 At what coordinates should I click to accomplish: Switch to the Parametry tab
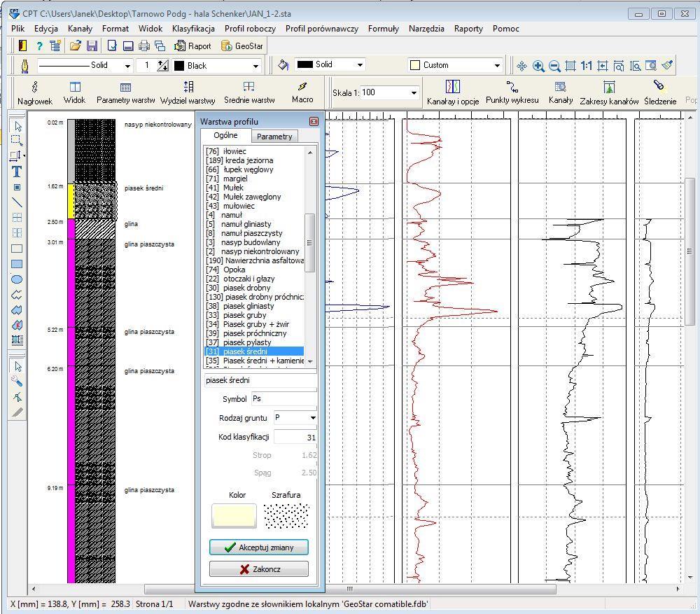[x=274, y=137]
